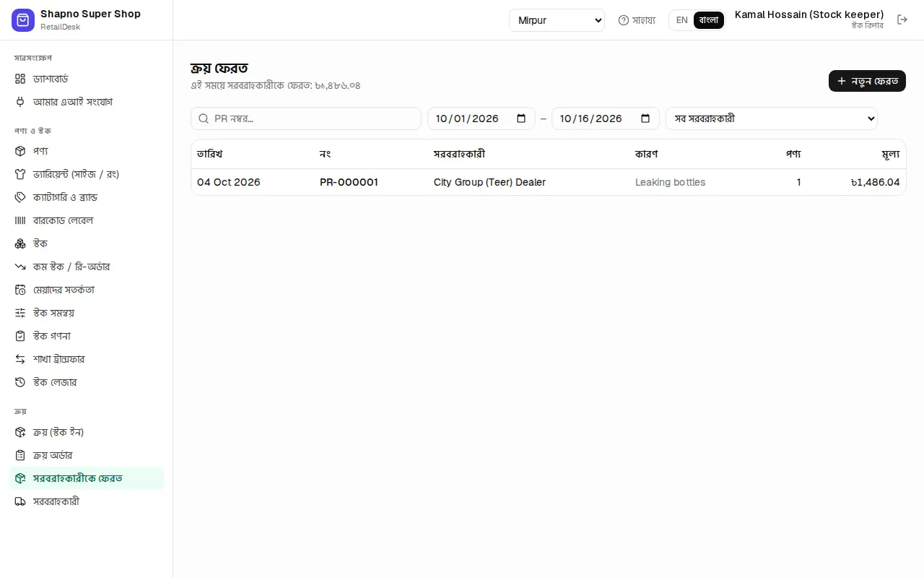Image resolution: width=924 pixels, height=578 pixels.
Task: Click the ৳1,486.04 value cell
Action: (x=875, y=182)
